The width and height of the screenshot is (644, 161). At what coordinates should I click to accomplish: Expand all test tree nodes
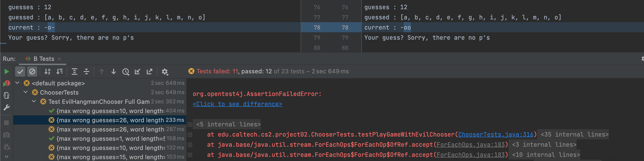74,72
